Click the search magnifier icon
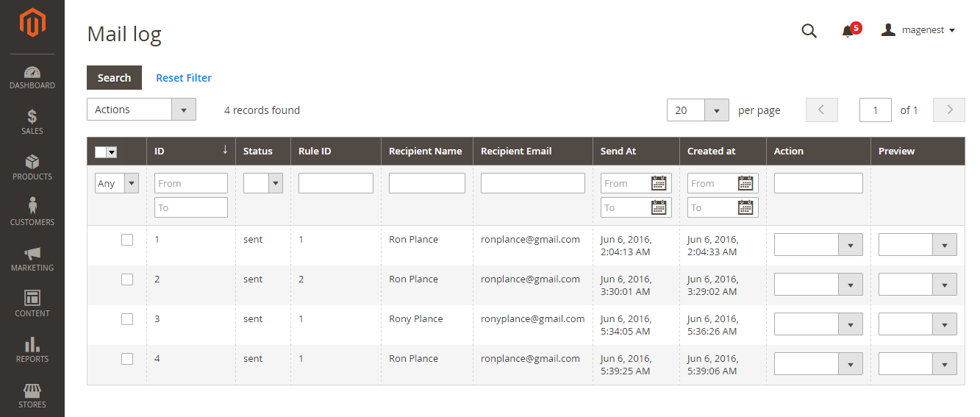This screenshot has width=980, height=417. pos(809,31)
